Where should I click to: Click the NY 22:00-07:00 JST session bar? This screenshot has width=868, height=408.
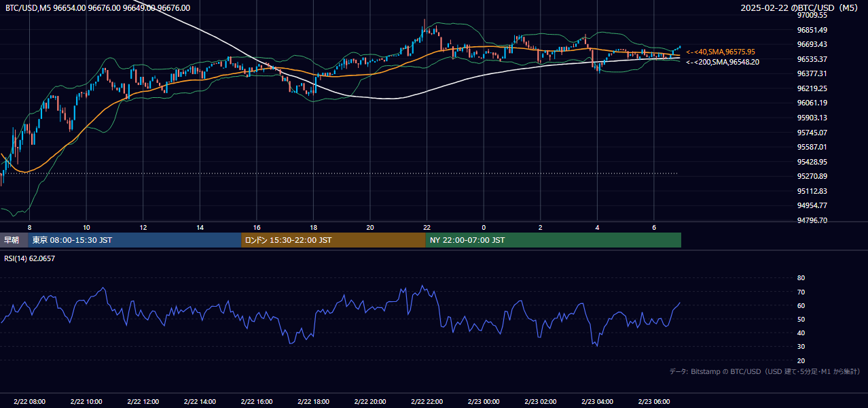[x=554, y=240]
